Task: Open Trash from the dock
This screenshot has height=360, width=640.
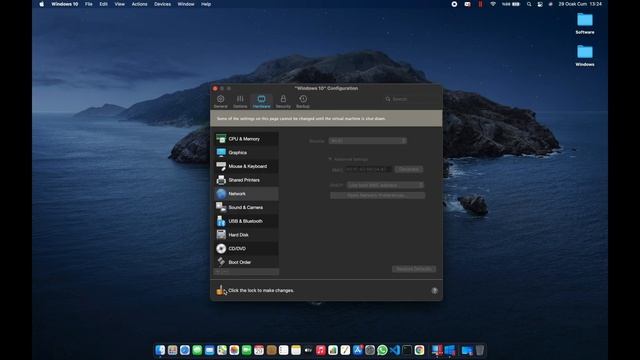Action: [480, 350]
